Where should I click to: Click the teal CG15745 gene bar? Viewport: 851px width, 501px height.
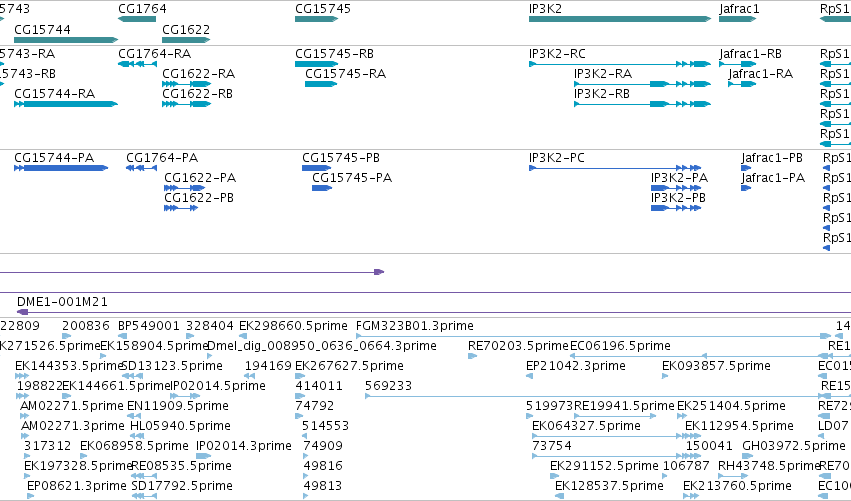click(316, 19)
